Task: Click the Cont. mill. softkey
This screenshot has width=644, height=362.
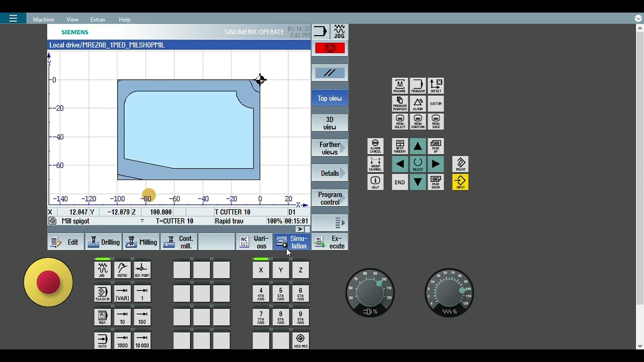Action: pos(179,242)
